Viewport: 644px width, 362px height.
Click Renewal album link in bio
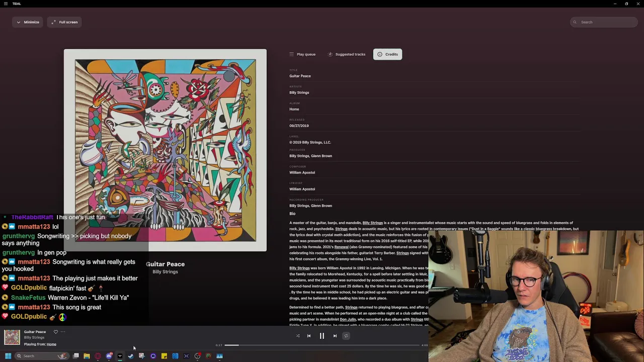click(341, 247)
